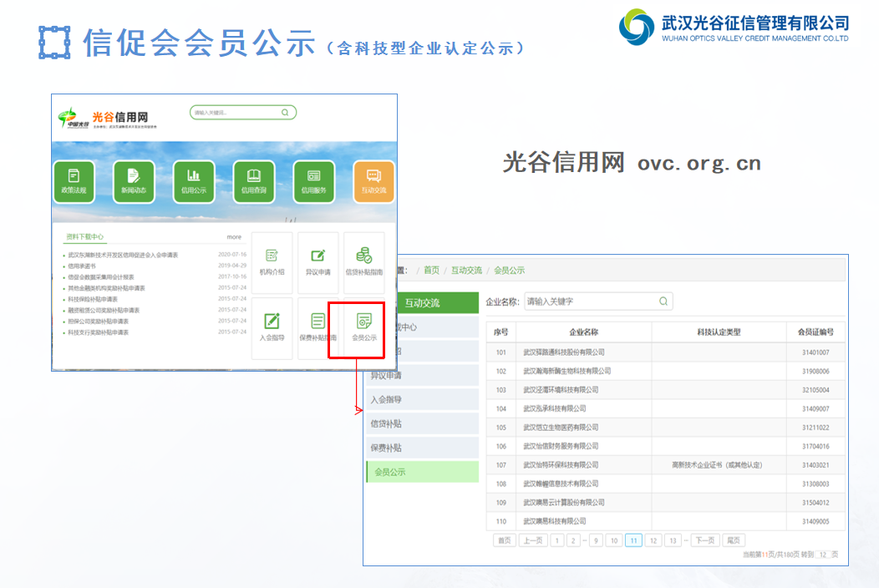
Task: Select 互动交流 sidebar header
Action: (x=438, y=302)
